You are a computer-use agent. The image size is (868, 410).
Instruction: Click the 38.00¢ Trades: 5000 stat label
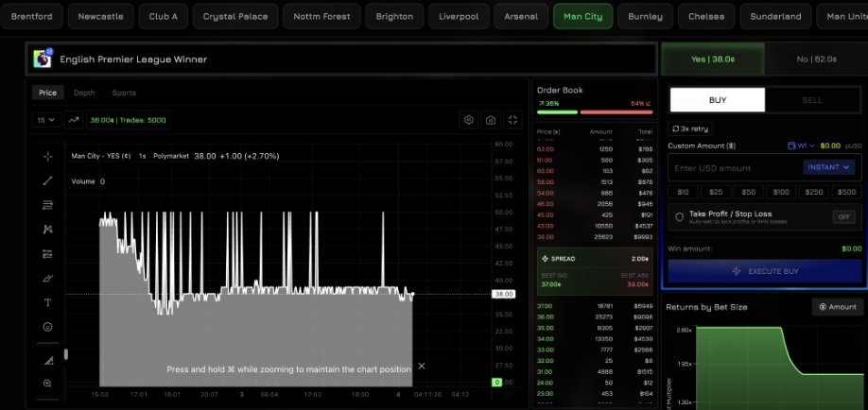[128, 120]
